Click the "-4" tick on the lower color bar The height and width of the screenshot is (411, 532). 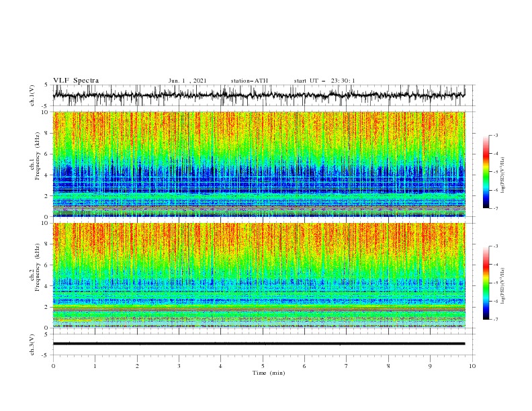495,265
